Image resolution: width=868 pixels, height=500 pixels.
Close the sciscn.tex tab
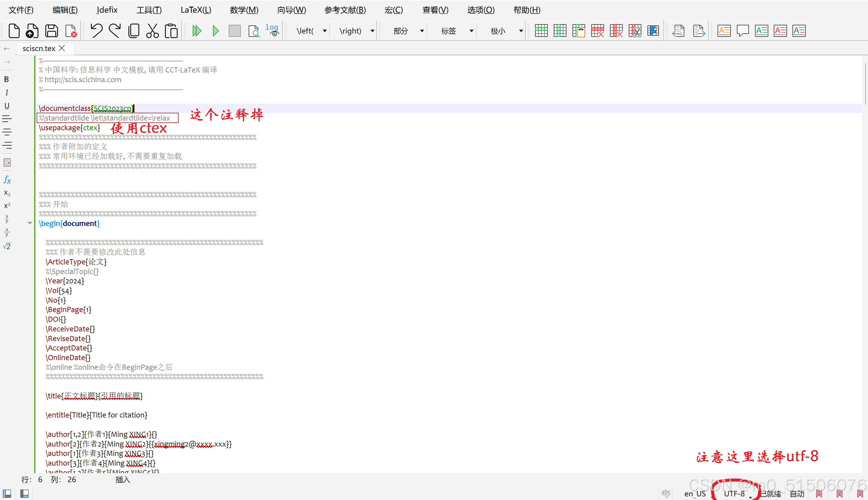point(62,48)
